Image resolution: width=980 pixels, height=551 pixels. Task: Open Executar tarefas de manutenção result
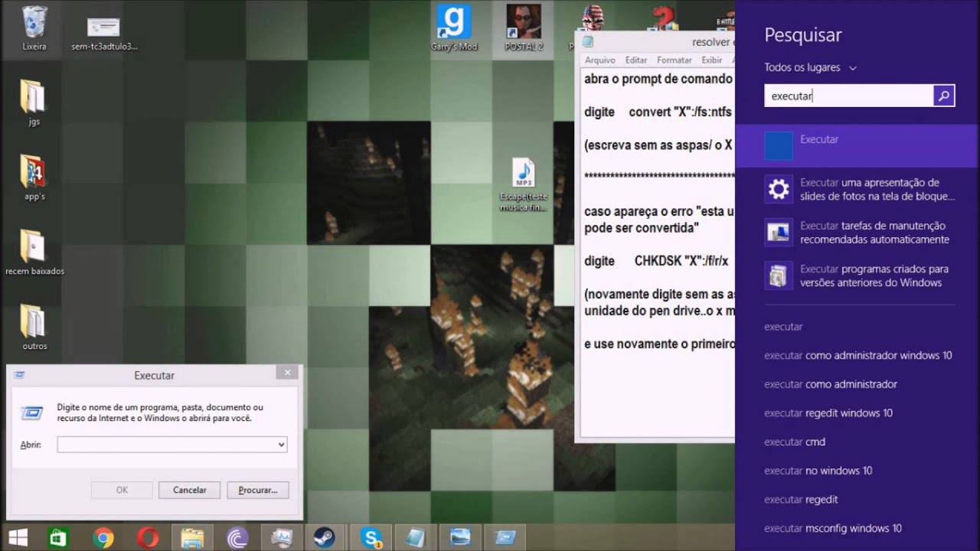point(857,233)
